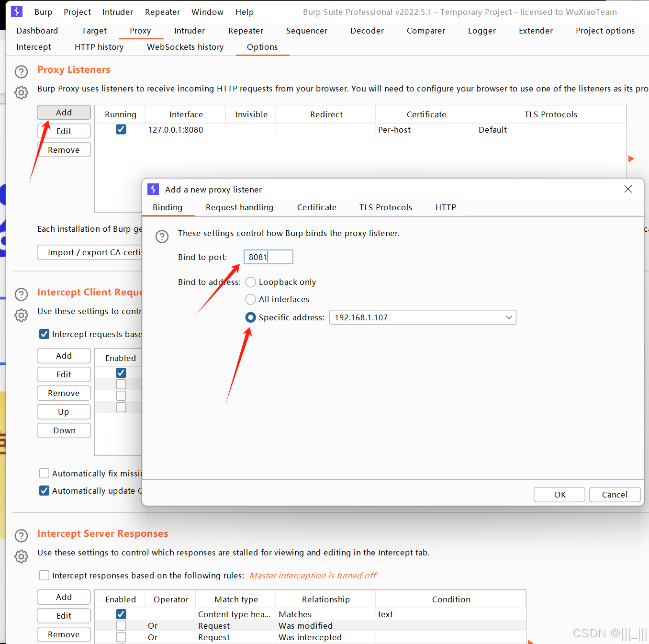The image size is (649, 644).
Task: Open the Repeater menu in menu bar
Action: 162,12
